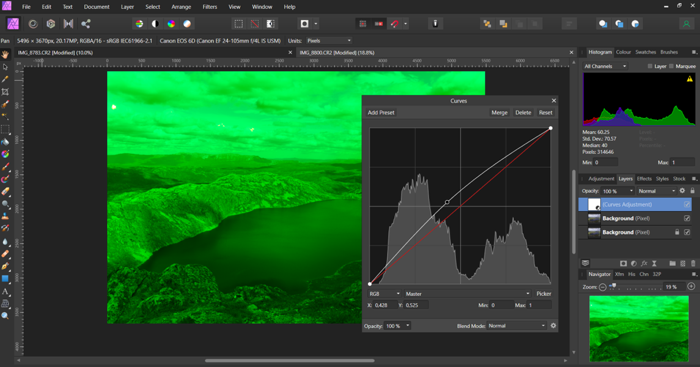The image size is (700, 367).
Task: Switch to IMG_8800.CR2 document tab
Action: 337,53
